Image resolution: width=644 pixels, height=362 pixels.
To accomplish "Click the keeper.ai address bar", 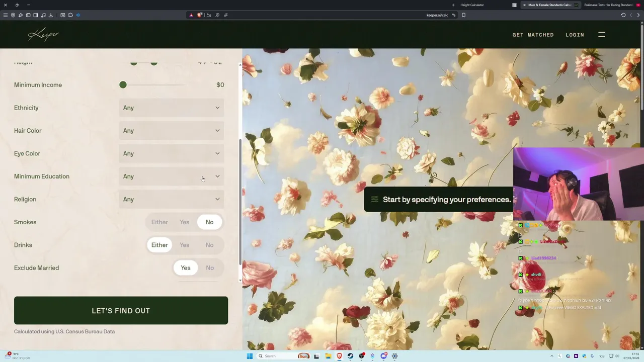I will tap(322, 15).
